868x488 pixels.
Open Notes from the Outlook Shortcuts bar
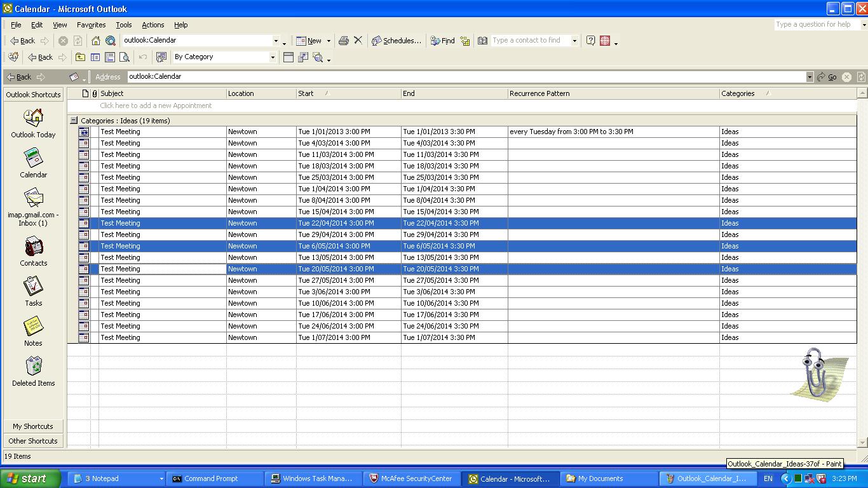pyautogui.click(x=33, y=332)
